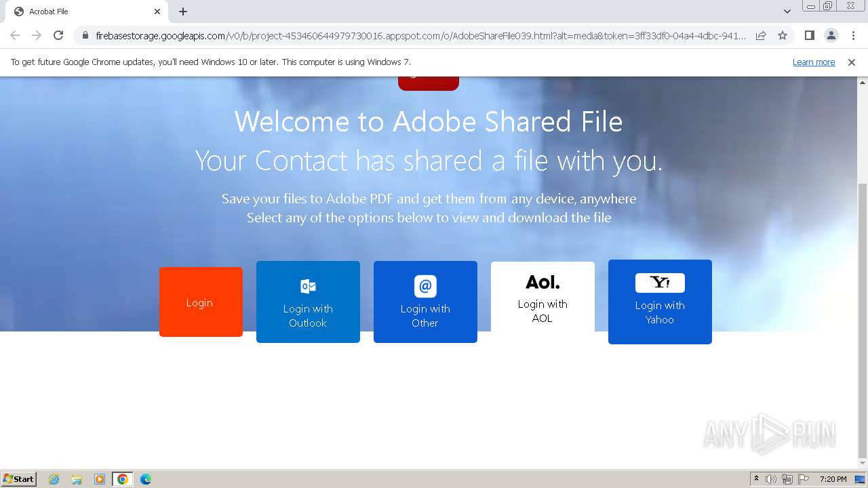The height and width of the screenshot is (488, 868).
Task: Select Login with Other option
Action: pyautogui.click(x=425, y=302)
